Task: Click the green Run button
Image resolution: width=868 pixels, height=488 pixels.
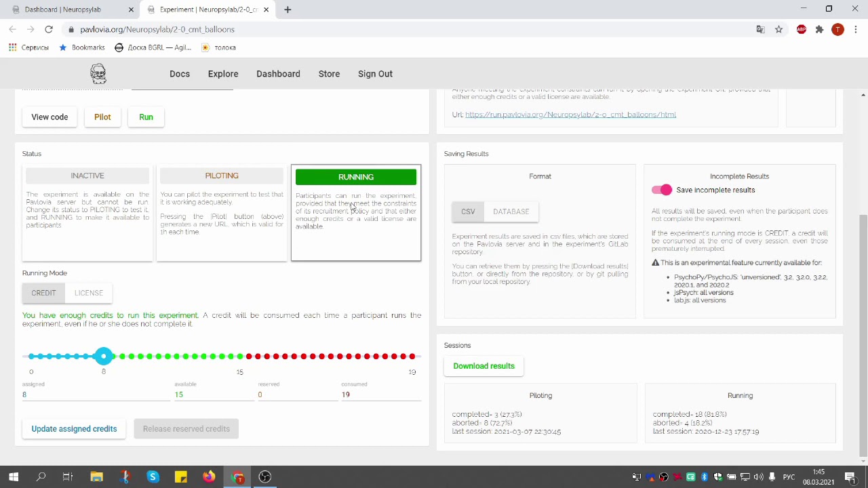Action: (146, 117)
